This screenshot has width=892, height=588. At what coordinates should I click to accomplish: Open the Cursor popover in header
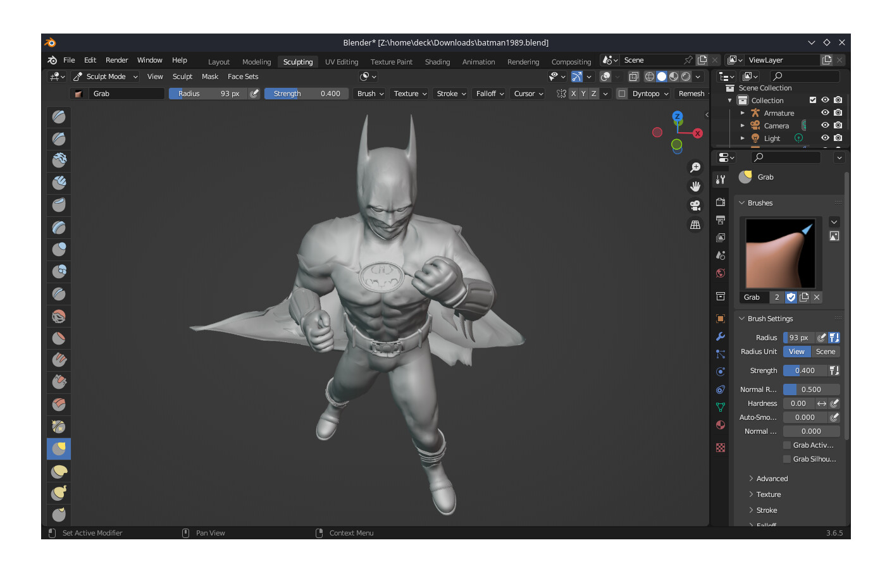click(528, 94)
